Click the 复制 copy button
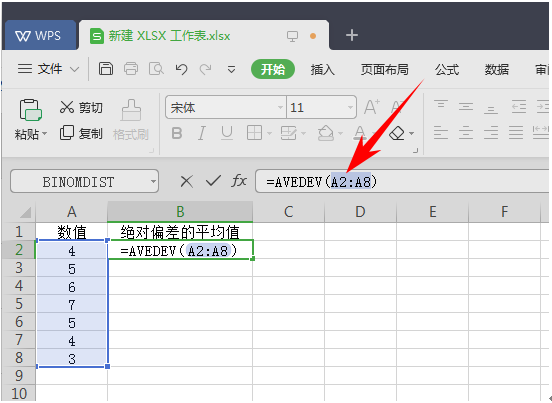Viewport: 552px width, 403px height. click(81, 133)
